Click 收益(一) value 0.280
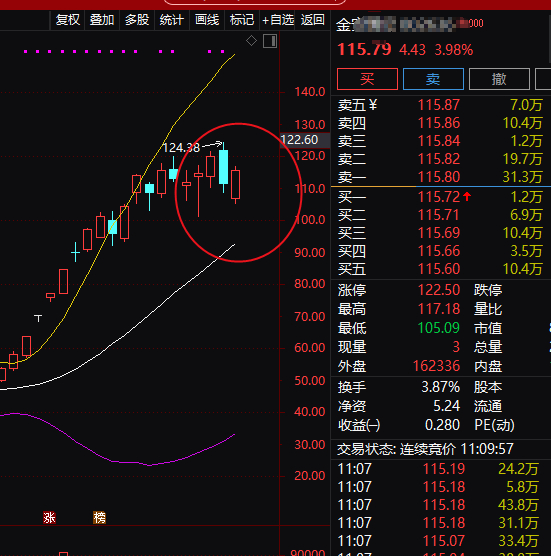 coord(443,425)
